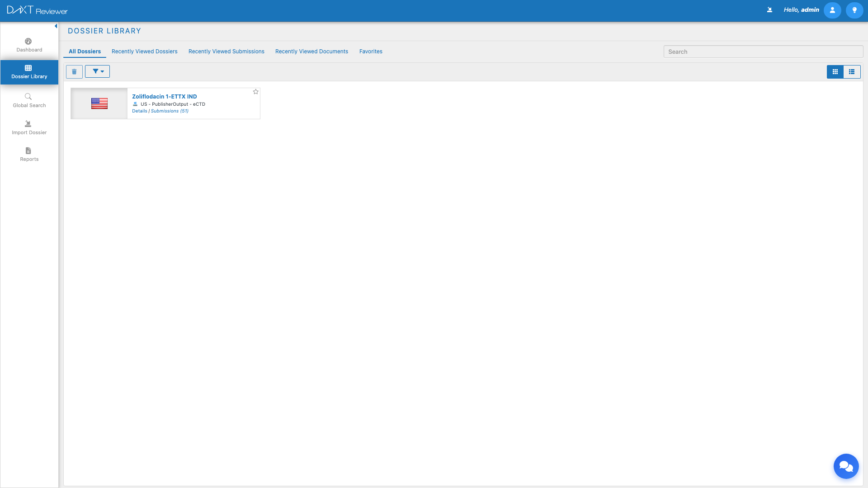The image size is (868, 488).
Task: Click the delete (trash) toolbar icon
Action: coord(74,71)
